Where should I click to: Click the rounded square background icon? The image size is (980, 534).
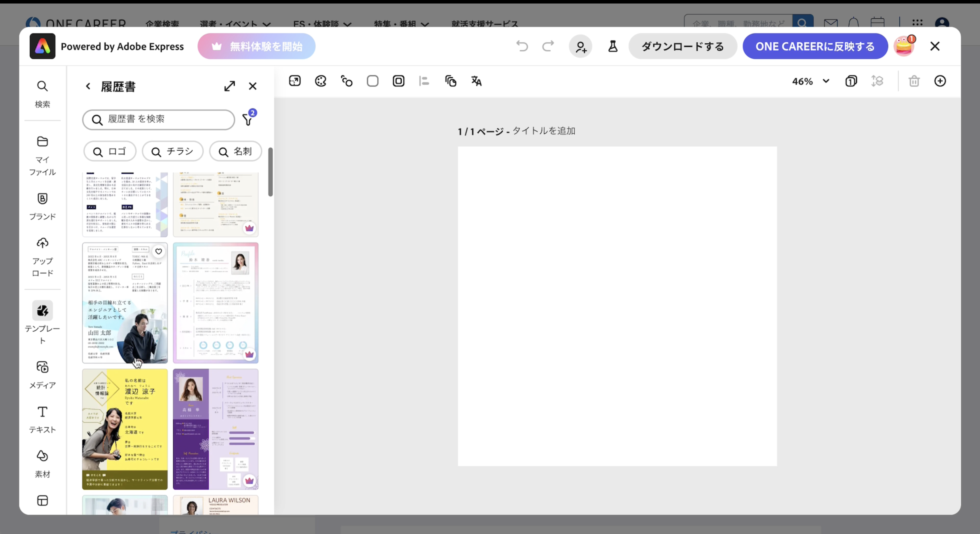372,81
